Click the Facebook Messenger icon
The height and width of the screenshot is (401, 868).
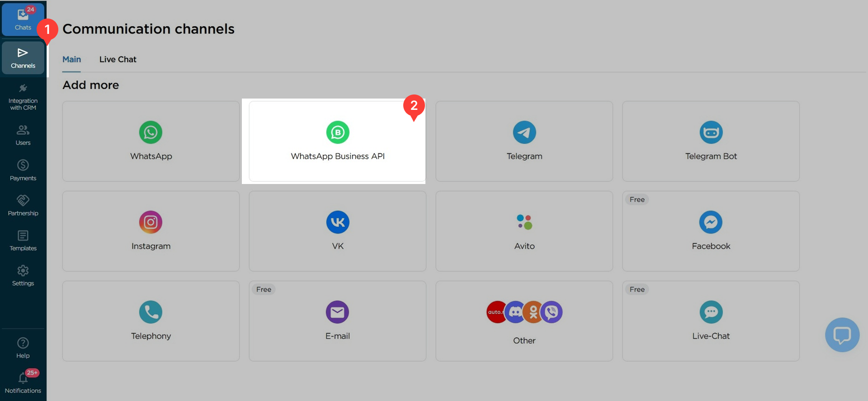(711, 222)
